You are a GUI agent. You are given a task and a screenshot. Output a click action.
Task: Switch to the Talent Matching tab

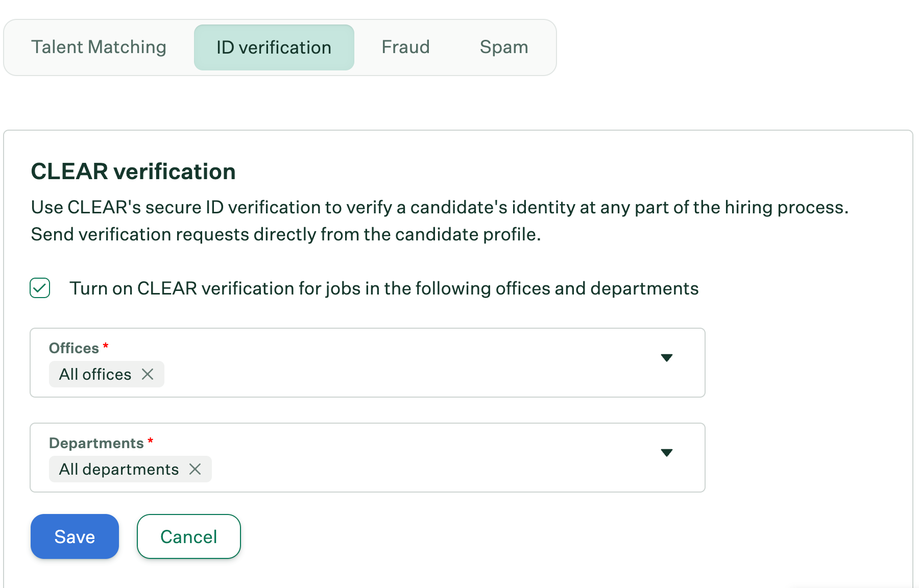tap(99, 47)
